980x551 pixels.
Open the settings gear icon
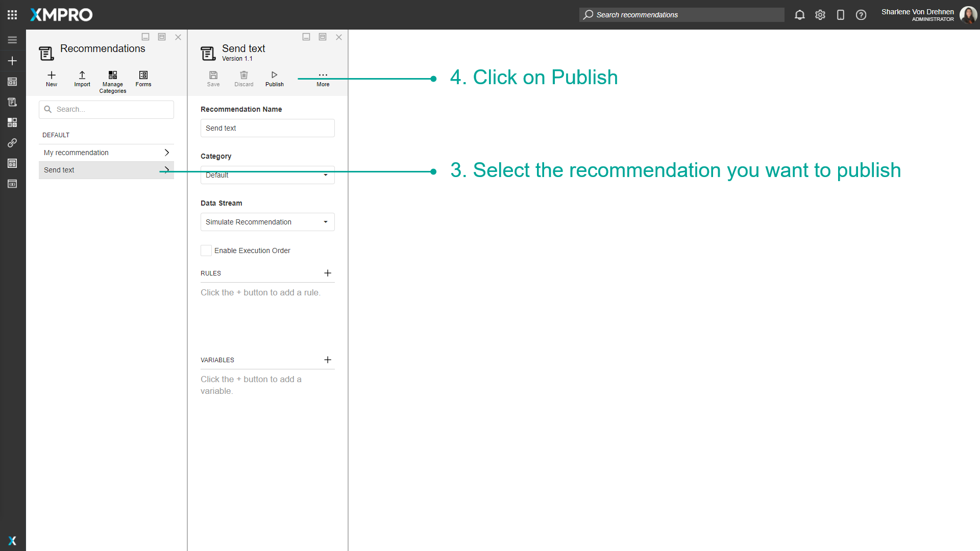click(x=820, y=15)
